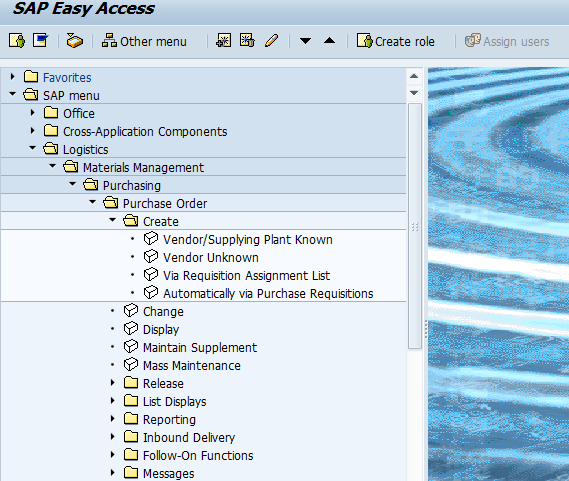Click the Logistics open folder icon
Screen dimensions: 569x481
point(50,148)
